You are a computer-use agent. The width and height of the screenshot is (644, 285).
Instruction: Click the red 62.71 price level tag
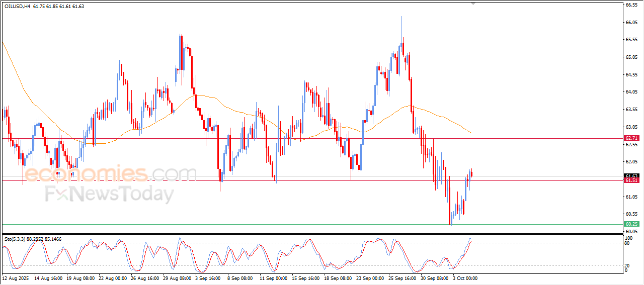click(x=631, y=138)
